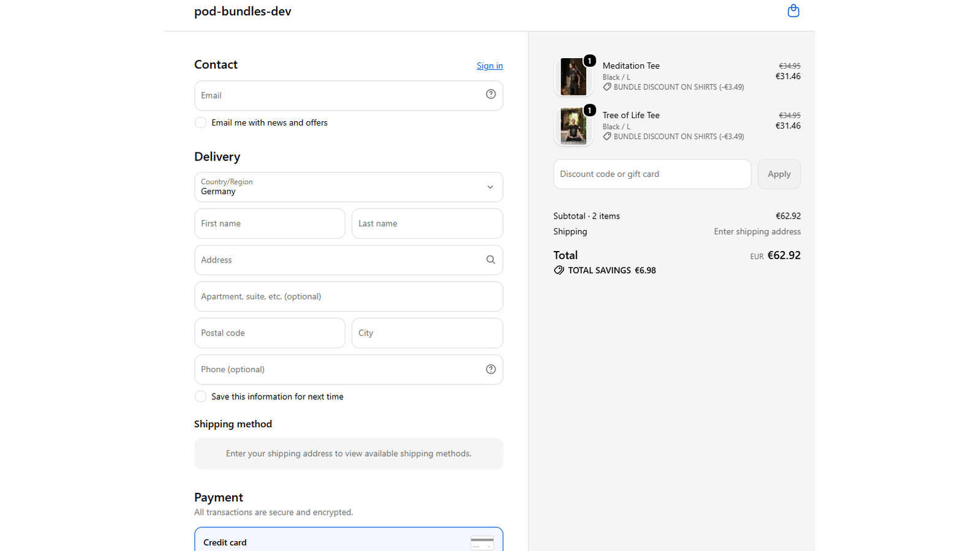Click the help icon in Phone field
980x551 pixels.
(491, 369)
